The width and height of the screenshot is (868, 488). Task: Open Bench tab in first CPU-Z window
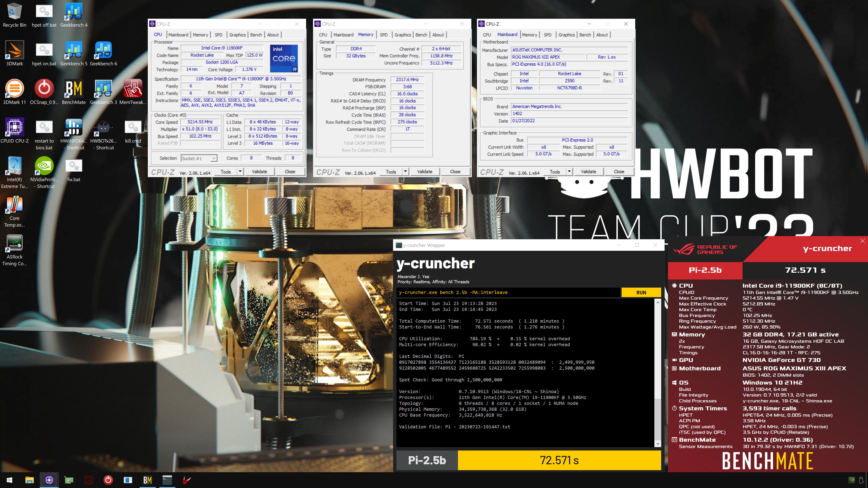coord(256,35)
